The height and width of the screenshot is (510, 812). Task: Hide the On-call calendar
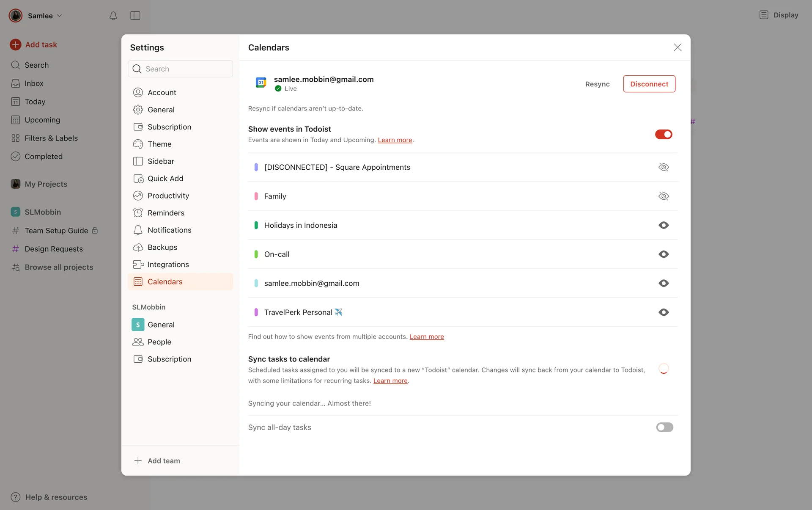coord(663,254)
